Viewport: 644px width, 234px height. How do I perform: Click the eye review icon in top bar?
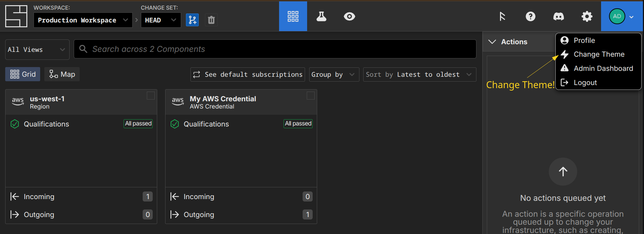coord(349,16)
